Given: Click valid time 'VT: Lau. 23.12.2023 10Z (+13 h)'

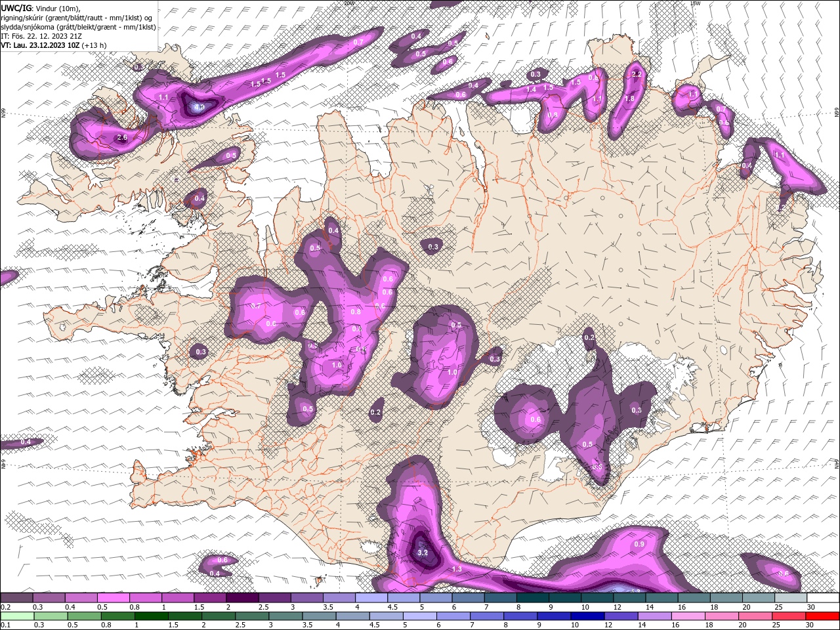Looking at the screenshot, I should [54, 45].
